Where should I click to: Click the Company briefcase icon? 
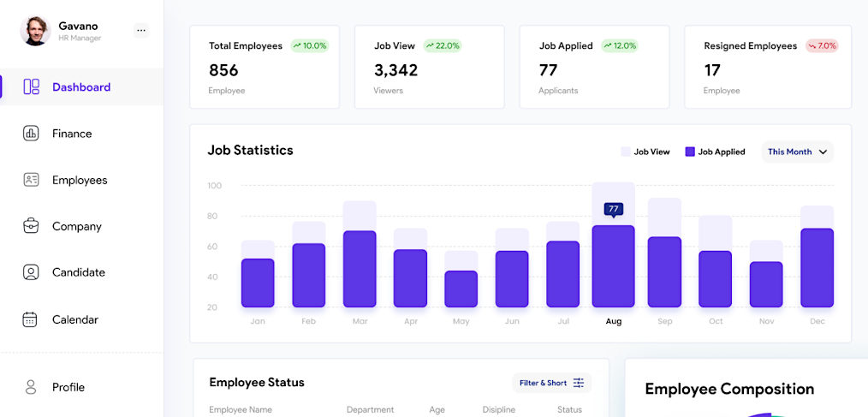coord(31,226)
